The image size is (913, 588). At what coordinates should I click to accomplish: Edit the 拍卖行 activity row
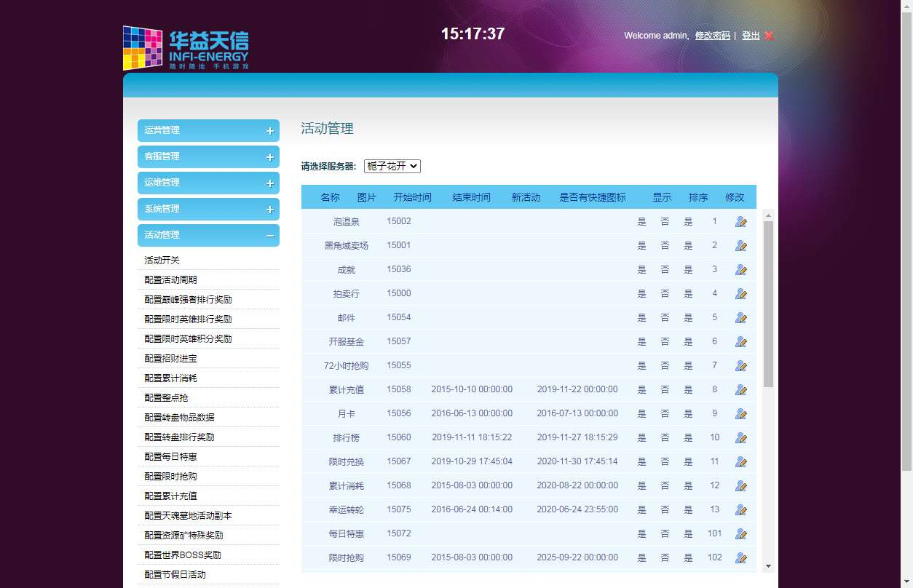[741, 294]
